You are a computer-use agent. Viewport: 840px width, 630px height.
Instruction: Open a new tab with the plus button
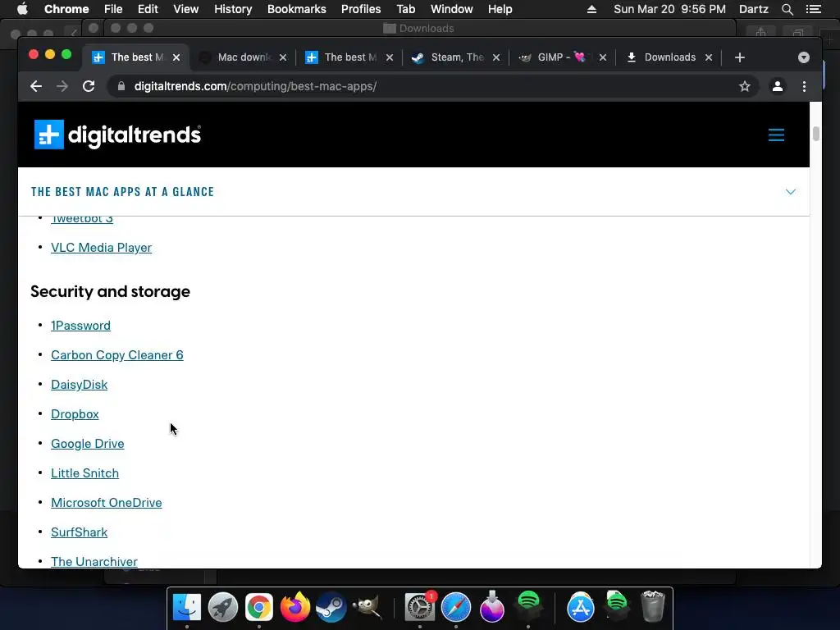[x=740, y=57]
